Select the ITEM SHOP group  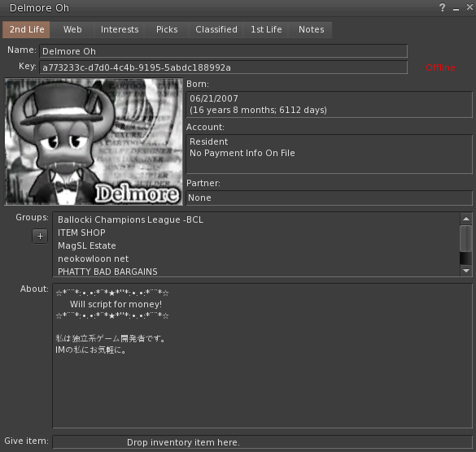point(81,233)
